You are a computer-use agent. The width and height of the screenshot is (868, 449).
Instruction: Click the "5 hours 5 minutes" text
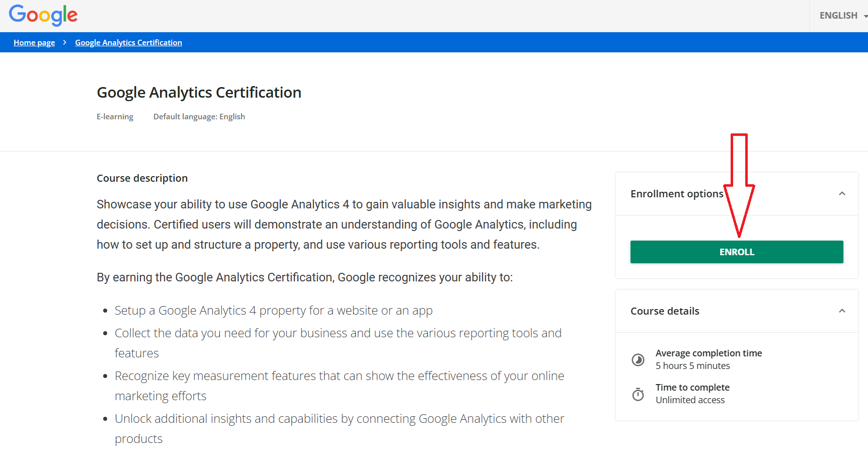click(692, 366)
